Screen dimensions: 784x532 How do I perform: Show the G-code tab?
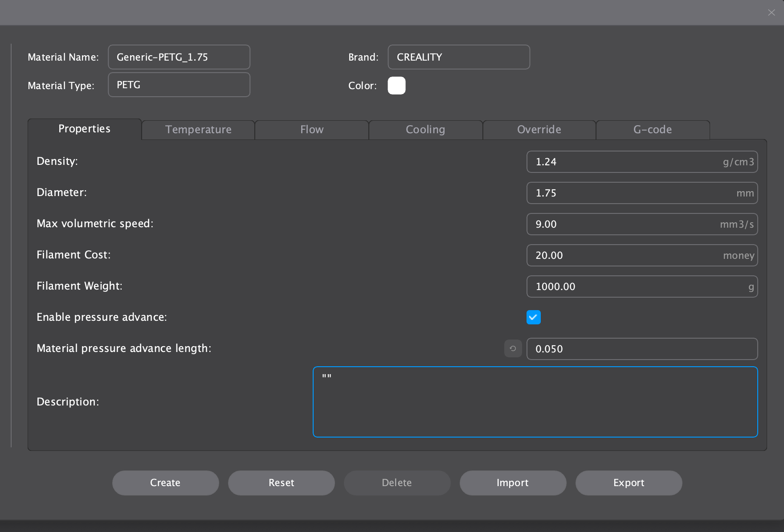[653, 130]
